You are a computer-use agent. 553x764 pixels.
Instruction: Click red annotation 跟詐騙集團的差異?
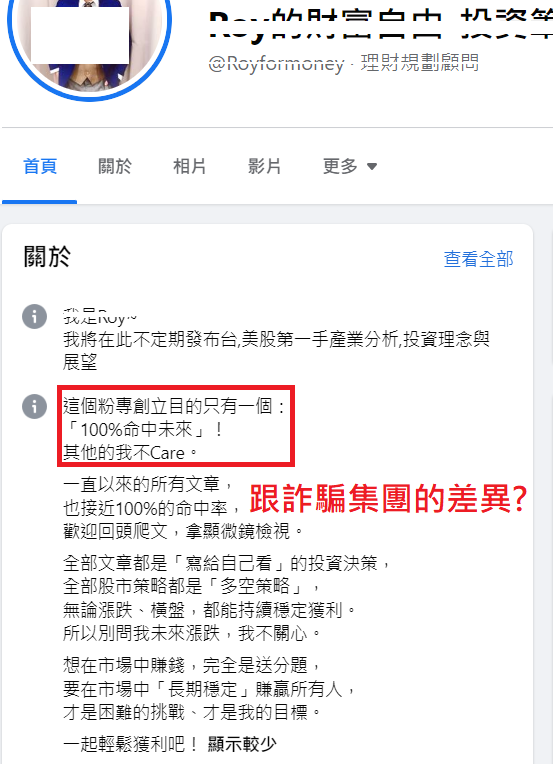388,499
